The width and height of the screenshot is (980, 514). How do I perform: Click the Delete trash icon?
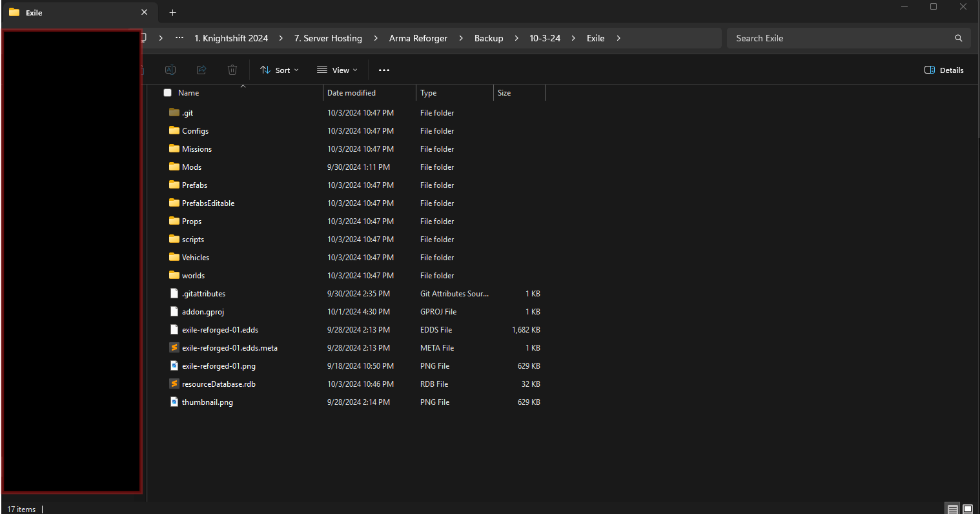pos(232,70)
